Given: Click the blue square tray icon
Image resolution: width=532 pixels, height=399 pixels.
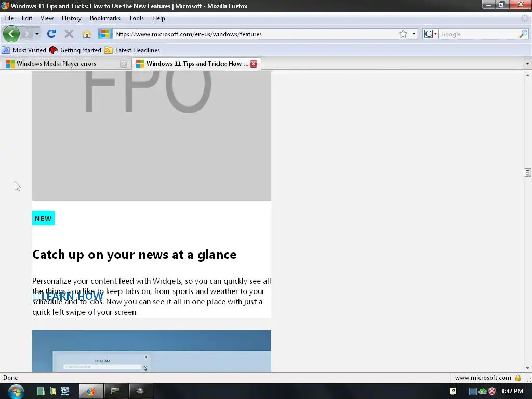Looking at the screenshot, I should coord(473,391).
